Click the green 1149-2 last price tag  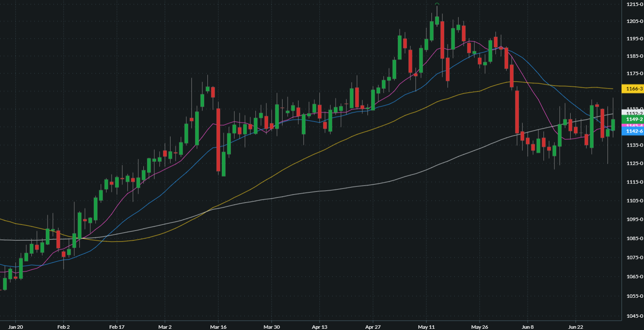(x=632, y=119)
